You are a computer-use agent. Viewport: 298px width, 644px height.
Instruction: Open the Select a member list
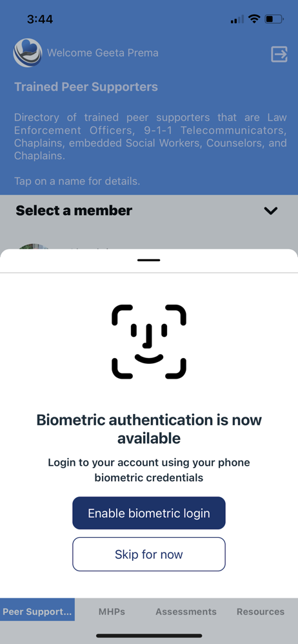point(149,211)
